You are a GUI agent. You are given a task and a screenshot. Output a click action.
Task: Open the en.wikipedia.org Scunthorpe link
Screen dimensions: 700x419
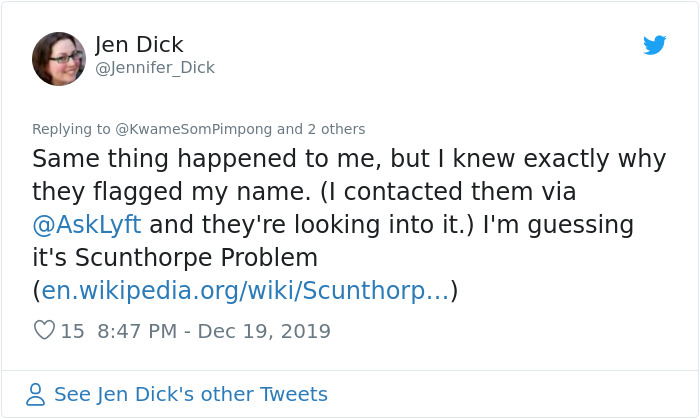click(245, 291)
